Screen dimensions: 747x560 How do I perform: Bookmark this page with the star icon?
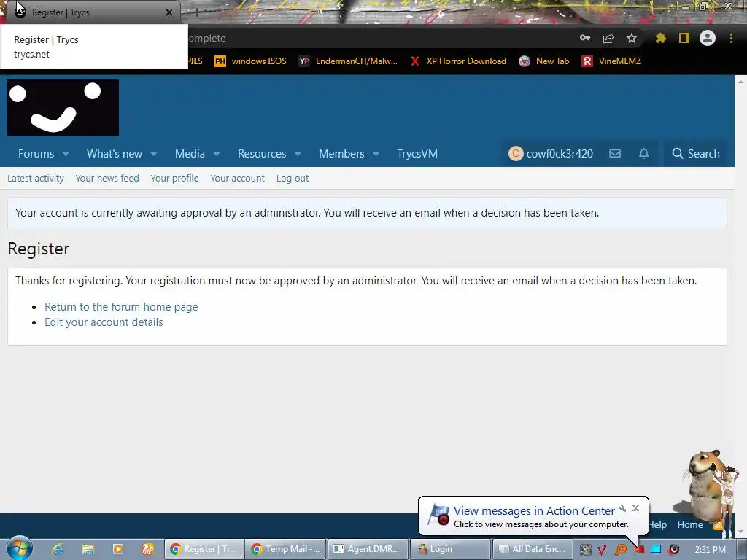pos(632,38)
